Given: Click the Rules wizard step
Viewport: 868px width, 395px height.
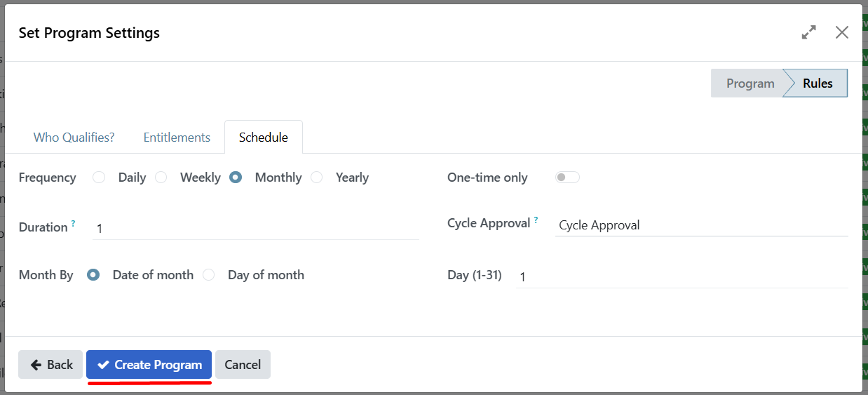Looking at the screenshot, I should pyautogui.click(x=818, y=83).
